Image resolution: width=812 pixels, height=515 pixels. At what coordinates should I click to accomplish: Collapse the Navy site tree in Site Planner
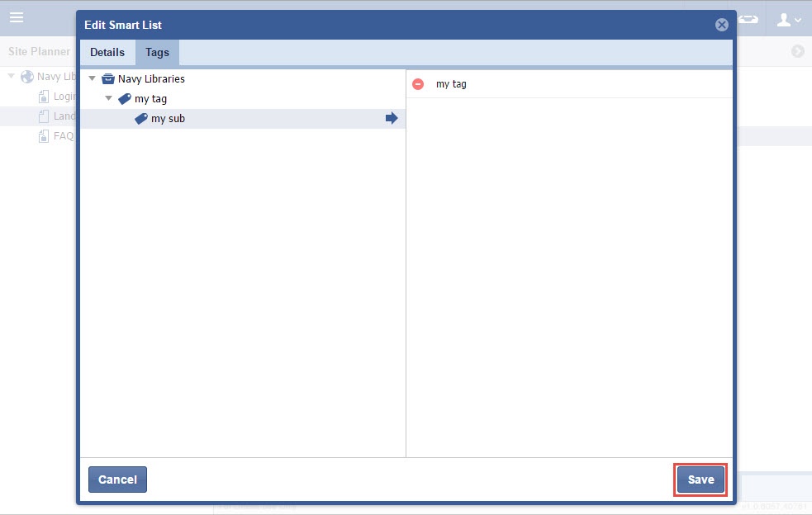12,77
